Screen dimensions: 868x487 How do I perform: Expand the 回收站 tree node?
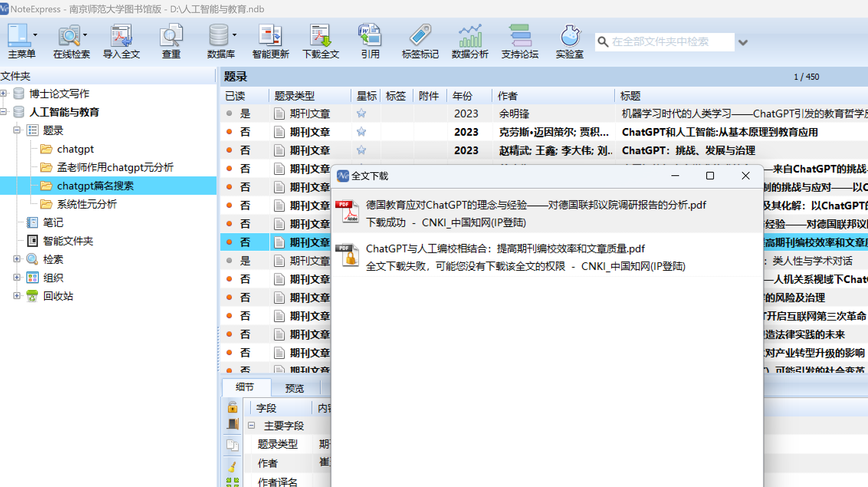(16, 296)
